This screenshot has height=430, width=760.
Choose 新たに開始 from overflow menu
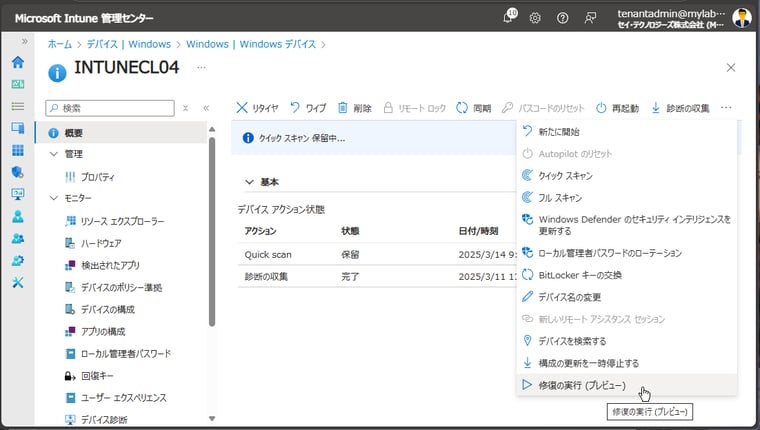[x=627, y=131]
